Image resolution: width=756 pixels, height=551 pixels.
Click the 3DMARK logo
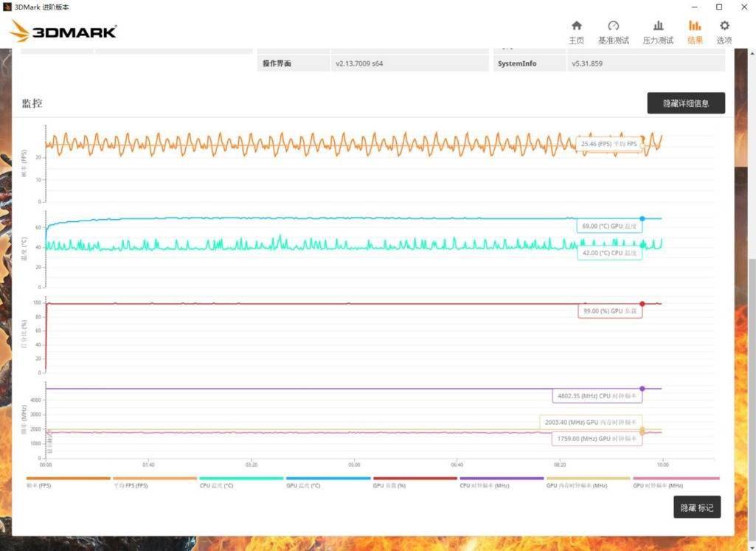click(63, 31)
